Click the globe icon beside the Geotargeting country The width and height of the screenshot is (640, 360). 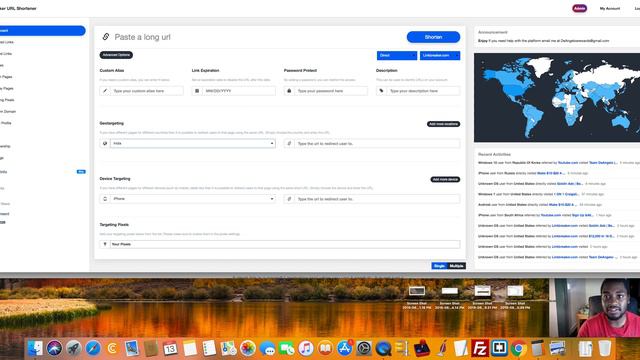point(105,143)
